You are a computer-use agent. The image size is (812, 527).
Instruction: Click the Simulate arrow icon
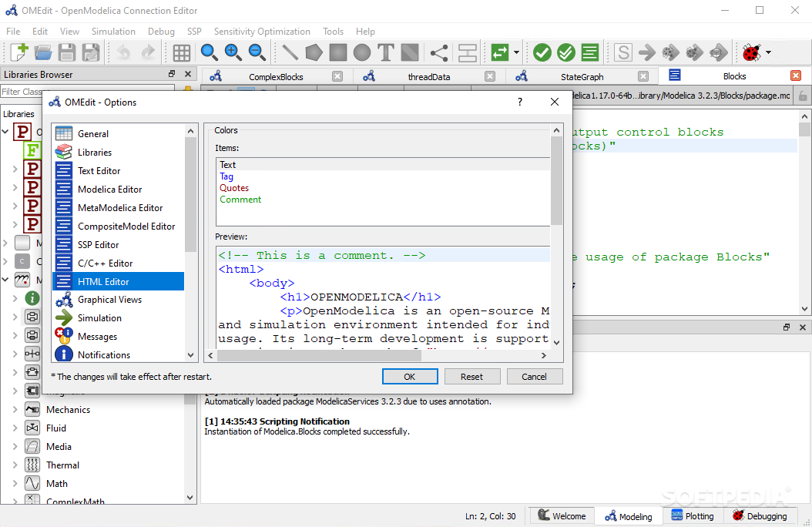click(647, 52)
